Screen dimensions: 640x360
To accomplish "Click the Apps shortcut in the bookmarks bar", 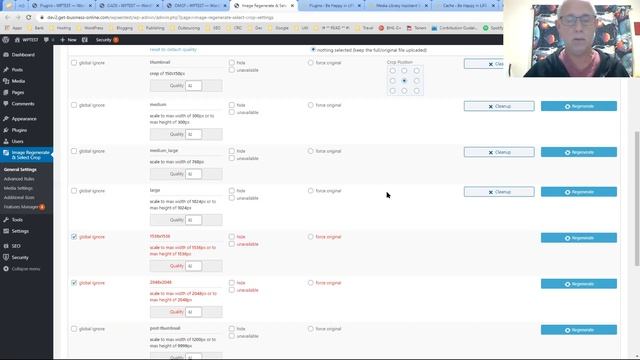I will [14, 28].
